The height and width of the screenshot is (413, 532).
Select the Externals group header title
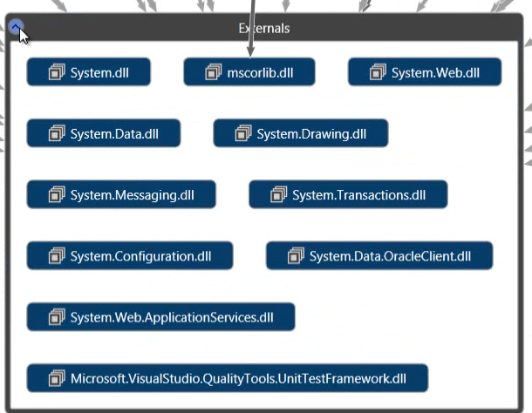coord(264,29)
